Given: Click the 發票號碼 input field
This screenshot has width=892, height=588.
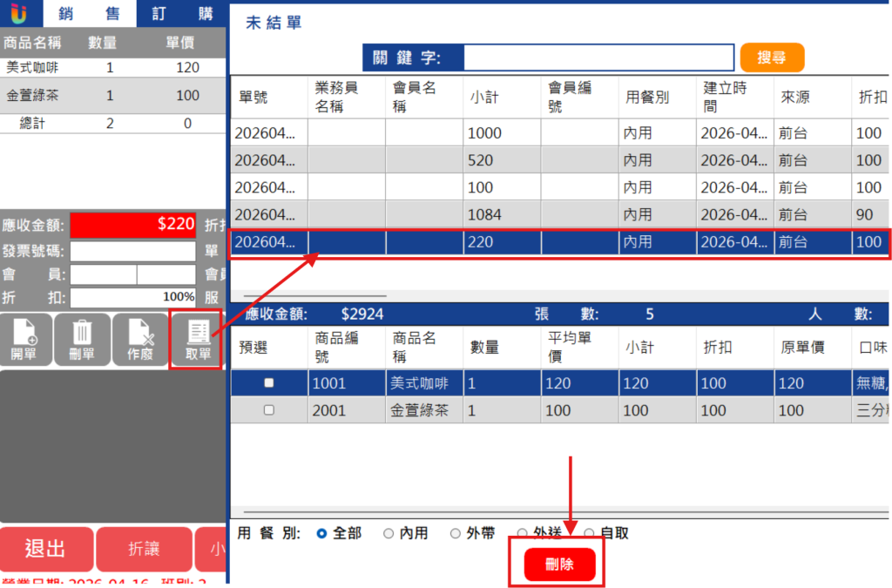Looking at the screenshot, I should tap(133, 251).
